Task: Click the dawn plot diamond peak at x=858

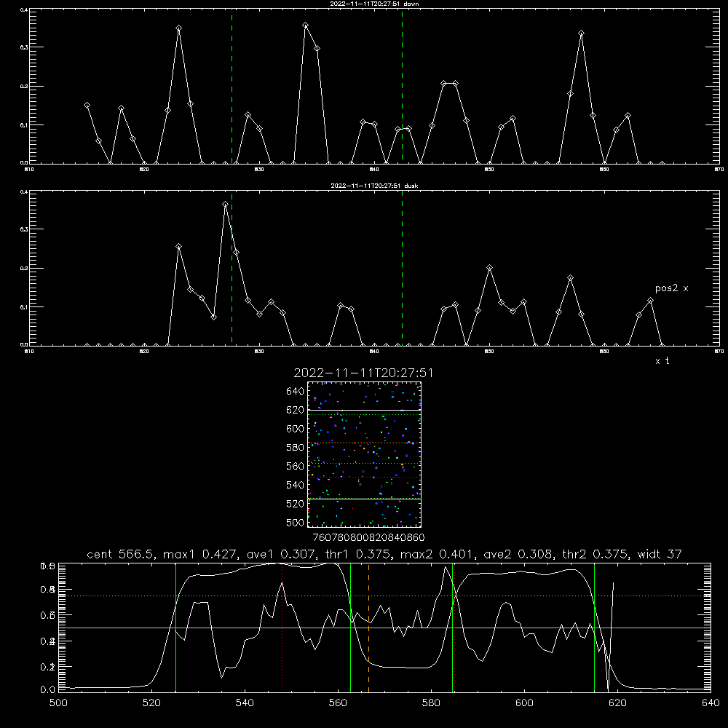Action: point(581,33)
